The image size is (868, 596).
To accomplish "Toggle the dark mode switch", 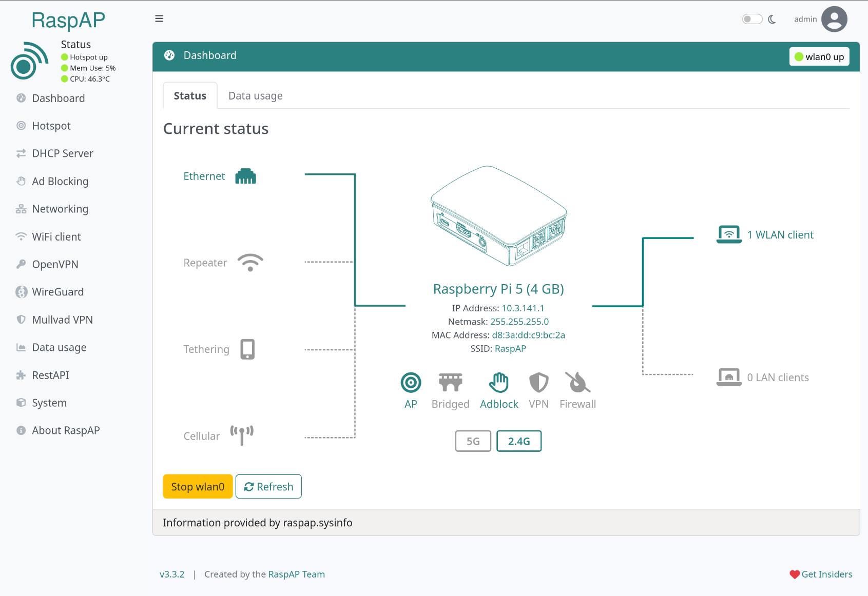I will point(752,19).
